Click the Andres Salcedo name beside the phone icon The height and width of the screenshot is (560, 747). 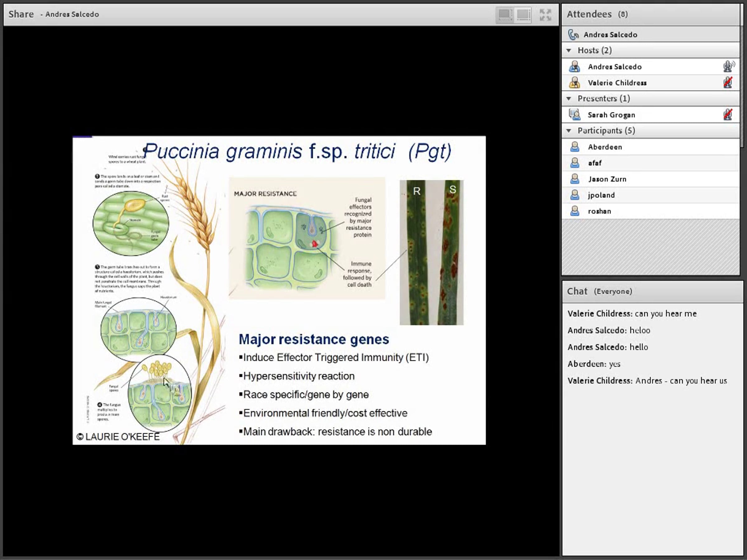click(610, 35)
